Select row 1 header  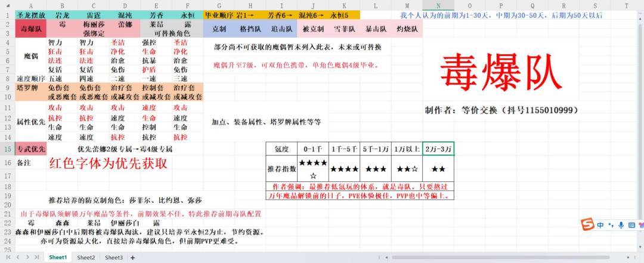click(x=7, y=15)
